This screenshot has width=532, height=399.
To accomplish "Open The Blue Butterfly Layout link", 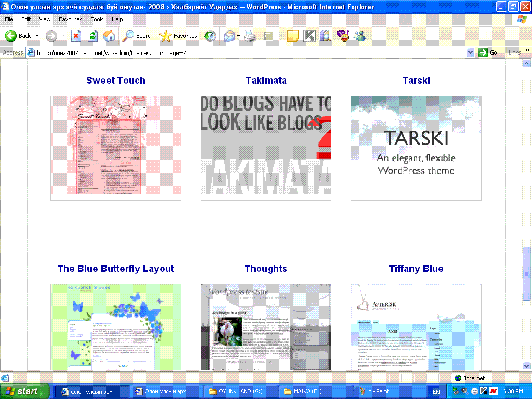I will [116, 269].
